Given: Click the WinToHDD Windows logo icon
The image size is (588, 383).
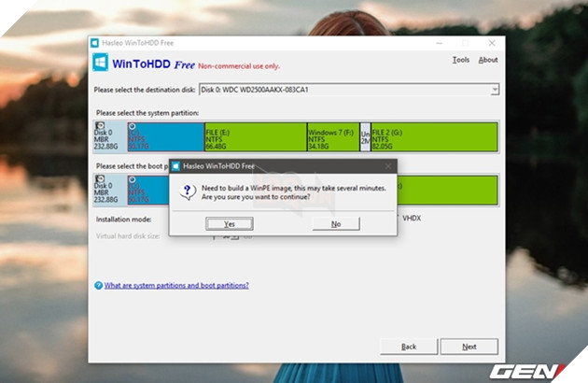Looking at the screenshot, I should tap(101, 63).
